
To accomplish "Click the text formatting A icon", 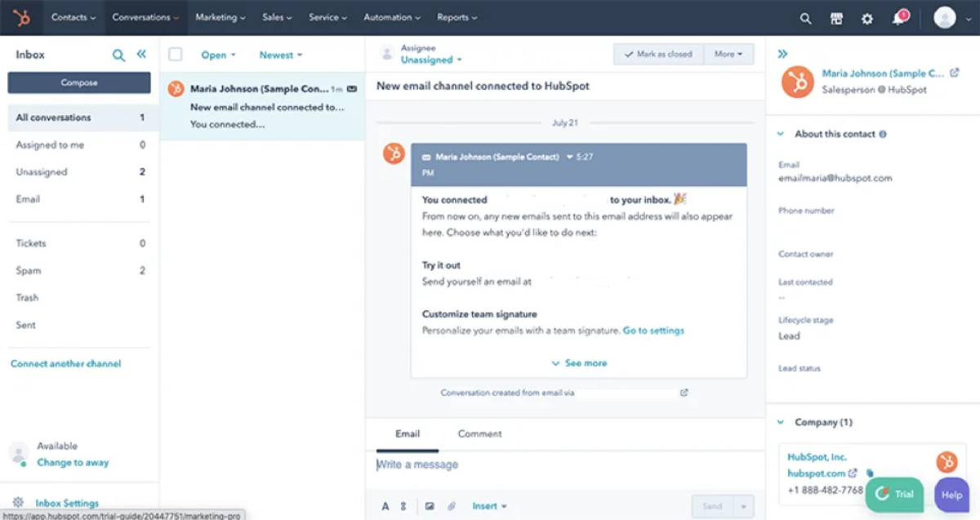I will coord(385,506).
